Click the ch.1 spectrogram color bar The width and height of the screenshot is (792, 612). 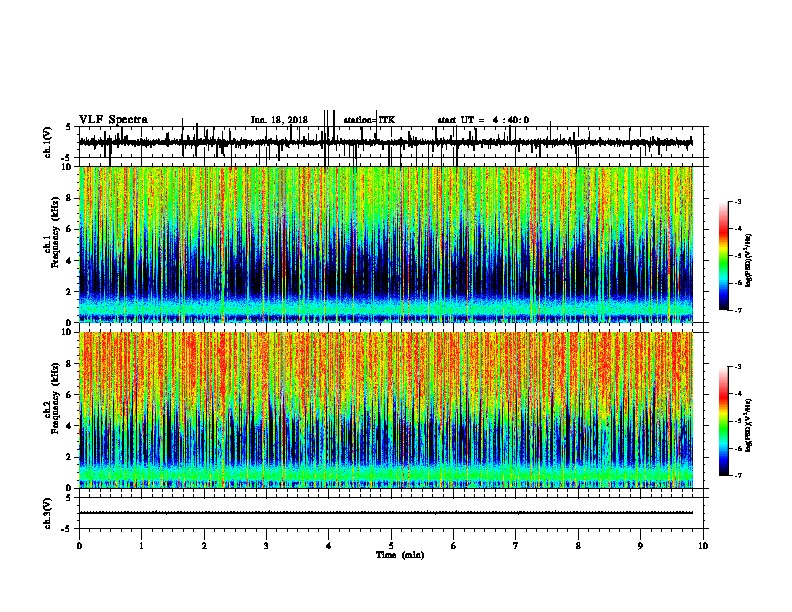pyautogui.click(x=724, y=256)
